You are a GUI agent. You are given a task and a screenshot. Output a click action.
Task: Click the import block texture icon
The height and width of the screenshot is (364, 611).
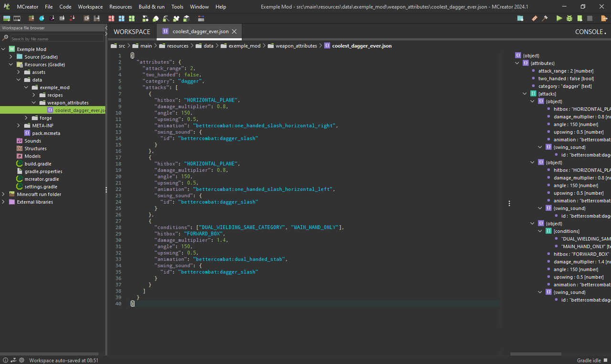[x=32, y=19]
